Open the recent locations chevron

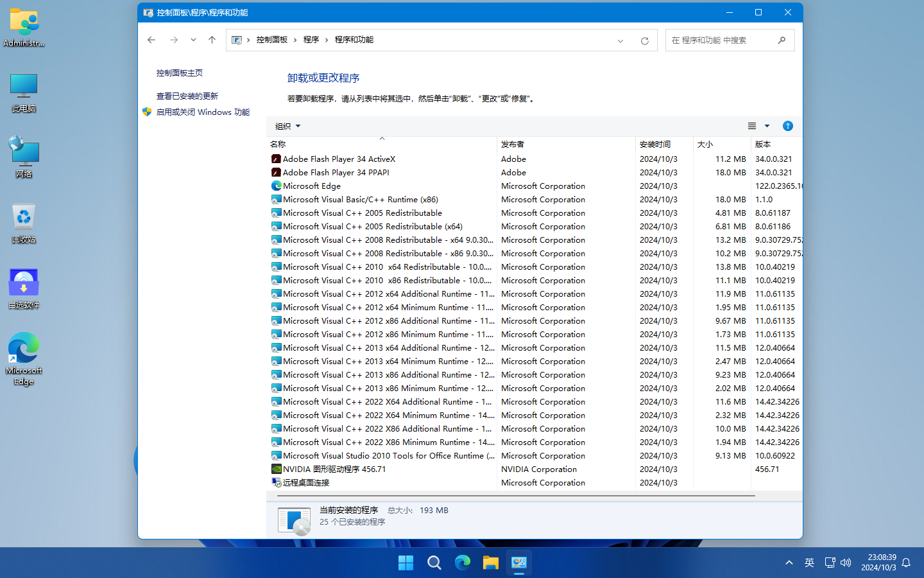pyautogui.click(x=193, y=40)
